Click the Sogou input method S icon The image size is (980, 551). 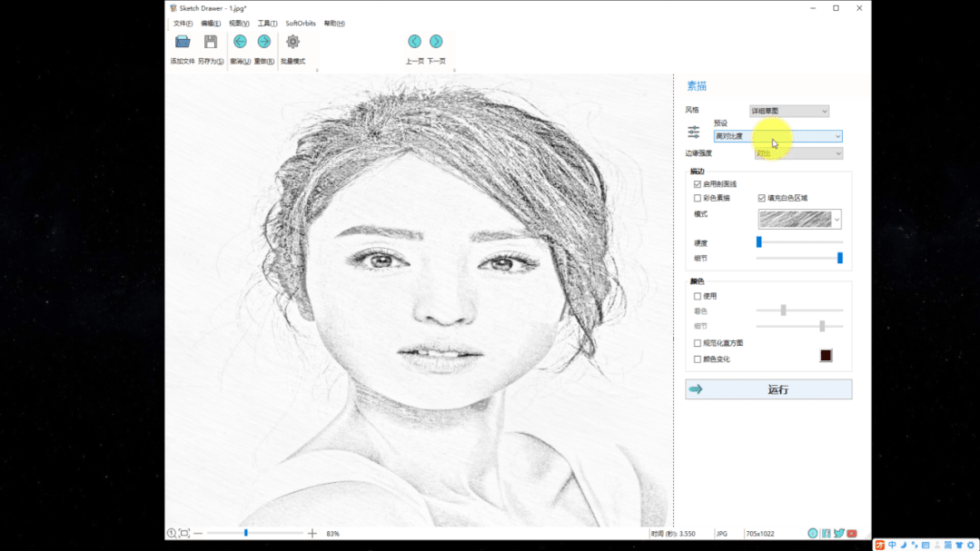[x=880, y=546]
